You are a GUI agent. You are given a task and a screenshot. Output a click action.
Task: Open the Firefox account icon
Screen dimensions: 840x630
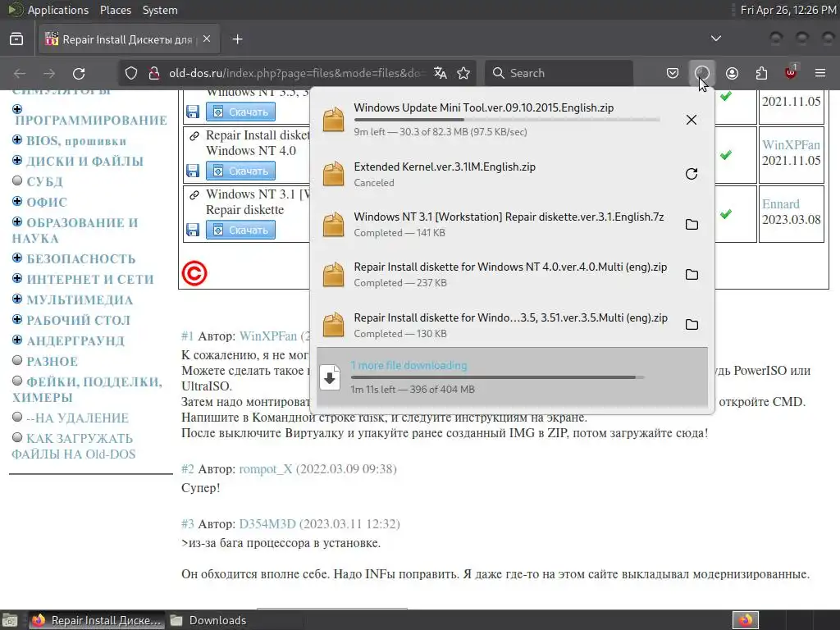click(x=732, y=73)
